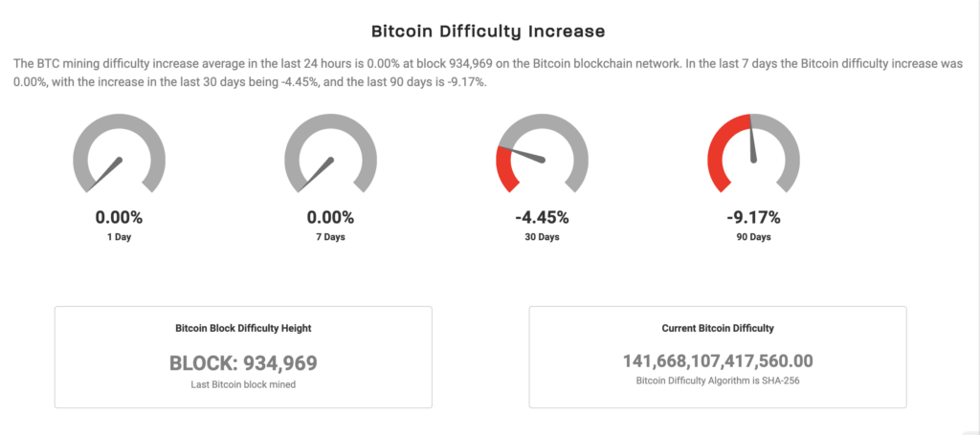980x435 pixels.
Task: Select the -4.45% percentage value
Action: pos(542,217)
